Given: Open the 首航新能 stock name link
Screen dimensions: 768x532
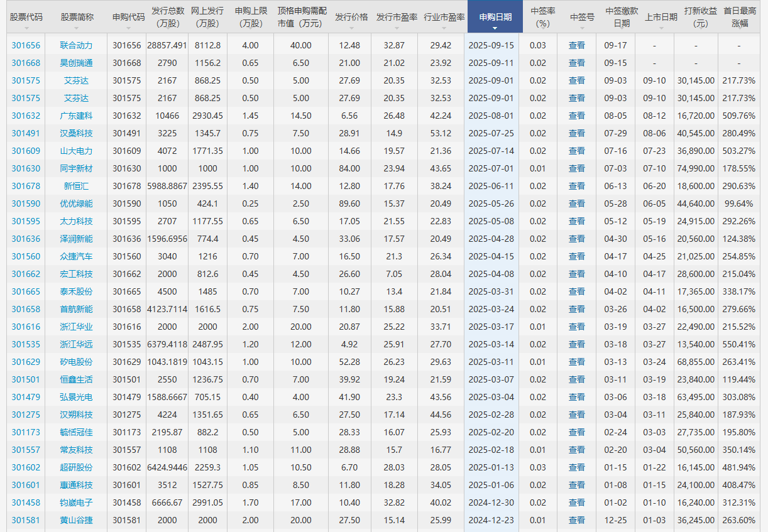Looking at the screenshot, I should (x=76, y=309).
